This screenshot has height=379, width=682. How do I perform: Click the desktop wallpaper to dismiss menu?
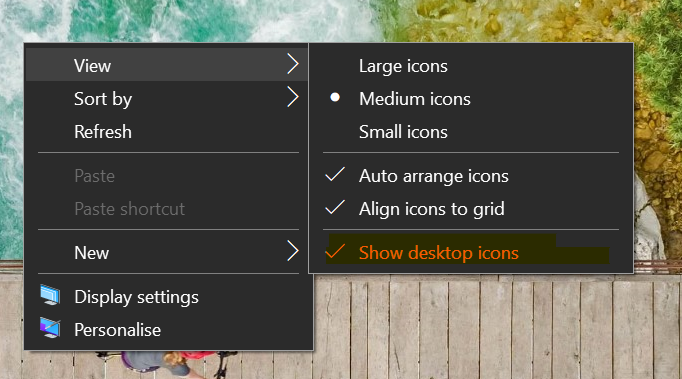pos(478,331)
